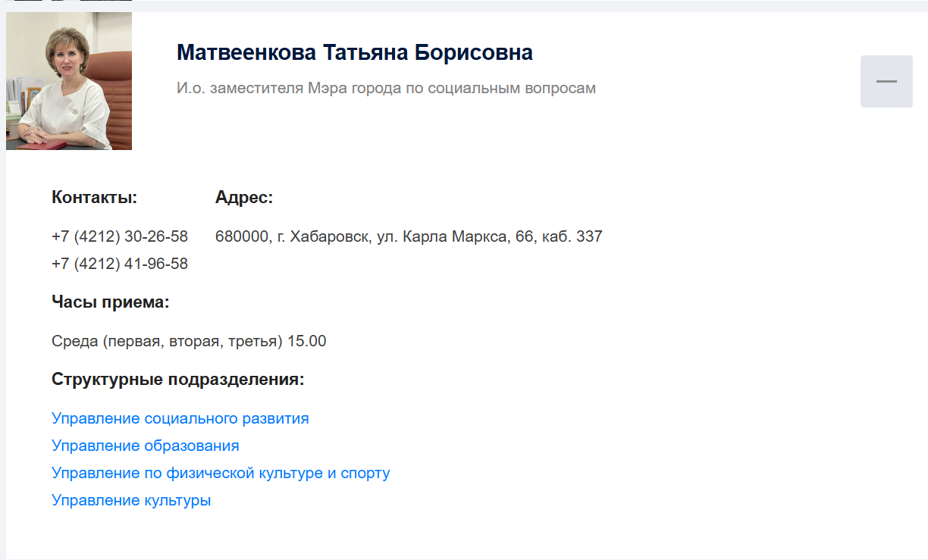Open Управление культуры page

click(131, 499)
